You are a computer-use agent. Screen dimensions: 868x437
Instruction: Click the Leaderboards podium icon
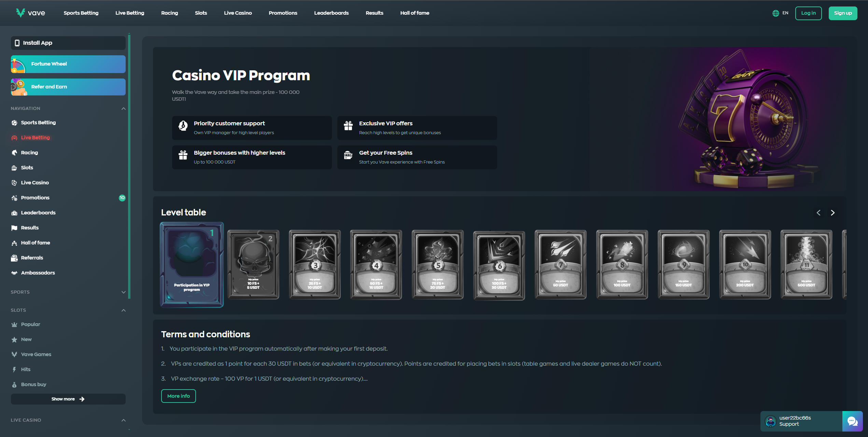pyautogui.click(x=14, y=213)
